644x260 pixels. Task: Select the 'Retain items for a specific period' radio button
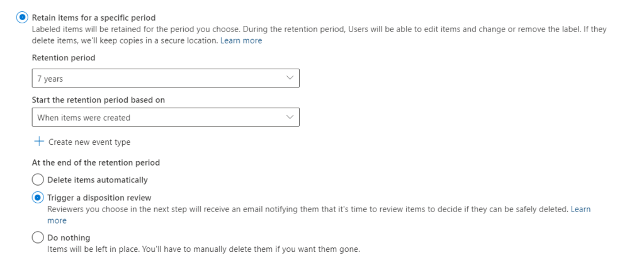pos(21,18)
